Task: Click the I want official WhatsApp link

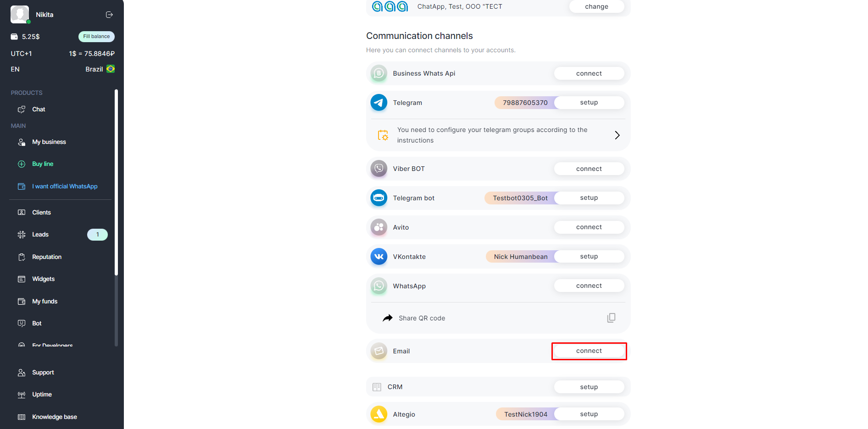Action: pos(65,187)
